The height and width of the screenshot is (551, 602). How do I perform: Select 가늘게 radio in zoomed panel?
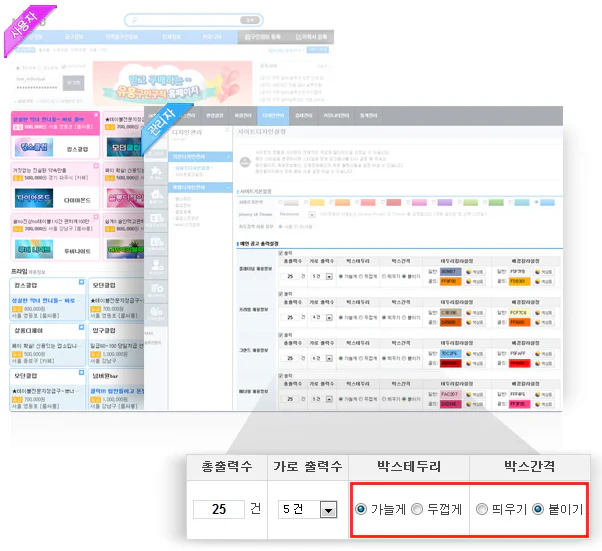pos(361,509)
